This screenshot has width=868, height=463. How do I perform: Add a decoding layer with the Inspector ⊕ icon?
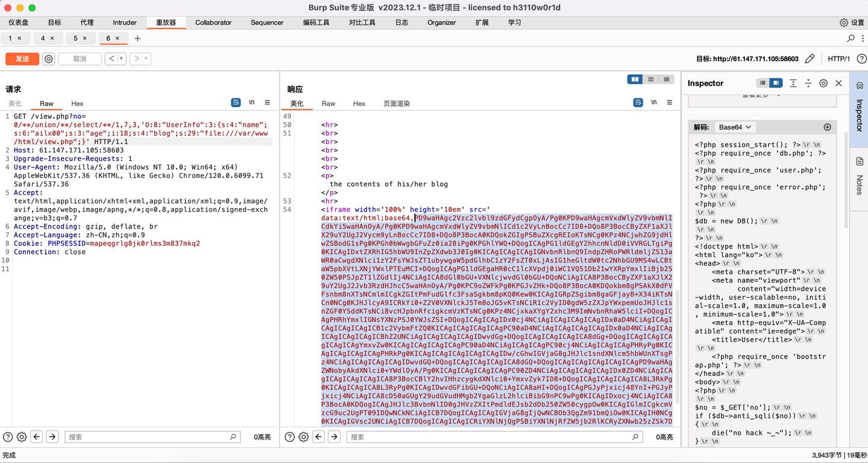[827, 127]
